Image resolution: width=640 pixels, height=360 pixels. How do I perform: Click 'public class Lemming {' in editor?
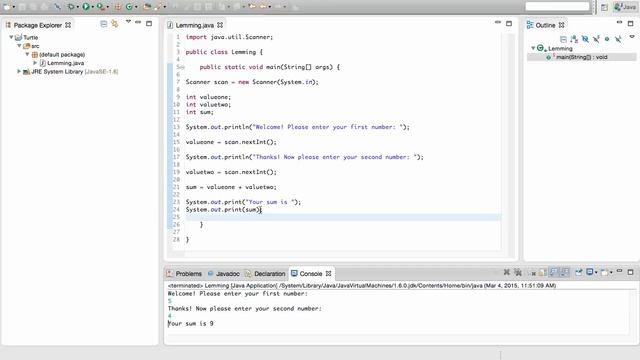(x=224, y=52)
